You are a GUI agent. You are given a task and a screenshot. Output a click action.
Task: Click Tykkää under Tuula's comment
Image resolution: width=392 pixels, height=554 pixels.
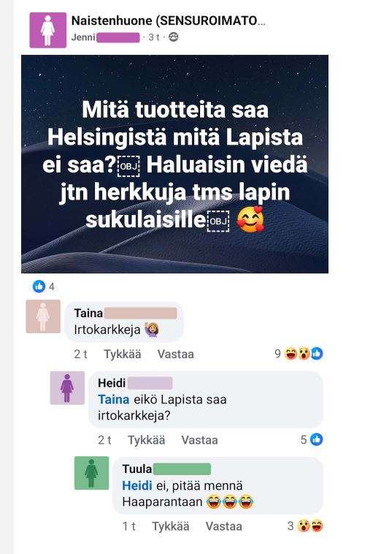pyautogui.click(x=170, y=526)
